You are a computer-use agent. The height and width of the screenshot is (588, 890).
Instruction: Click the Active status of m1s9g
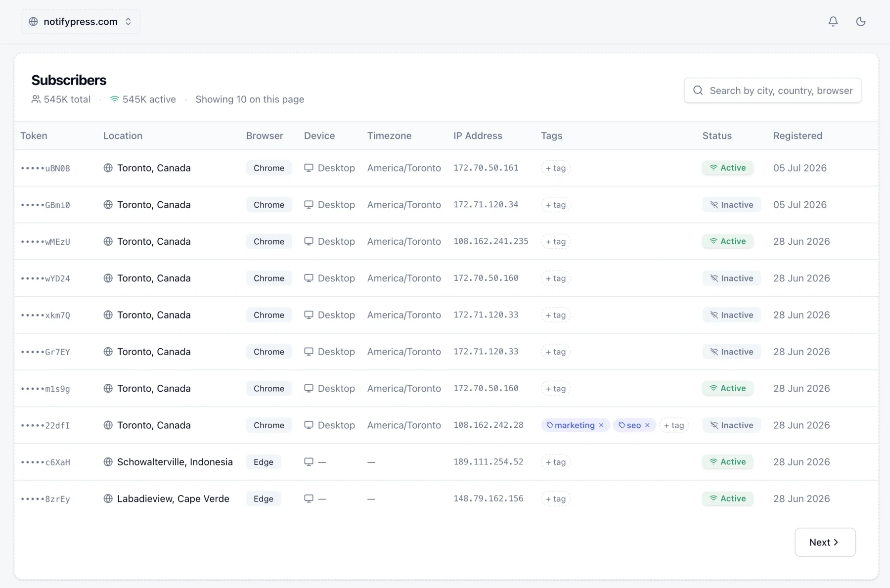coord(728,388)
